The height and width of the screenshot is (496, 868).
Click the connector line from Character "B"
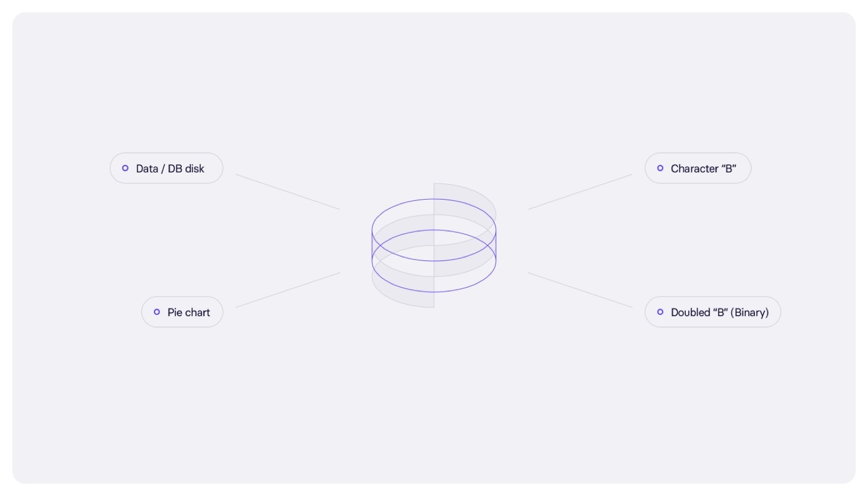580,192
